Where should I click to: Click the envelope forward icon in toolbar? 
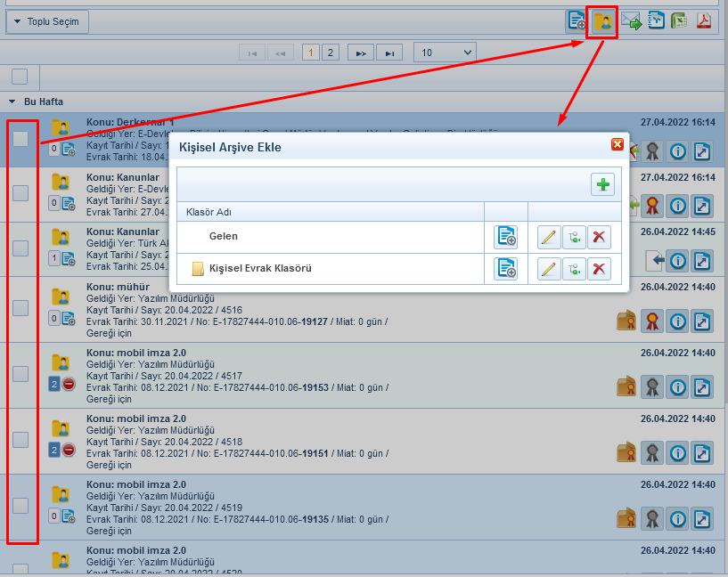point(631,21)
